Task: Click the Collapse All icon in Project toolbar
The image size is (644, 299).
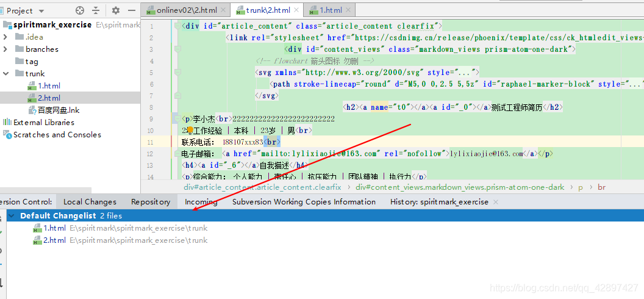Action: (x=96, y=11)
